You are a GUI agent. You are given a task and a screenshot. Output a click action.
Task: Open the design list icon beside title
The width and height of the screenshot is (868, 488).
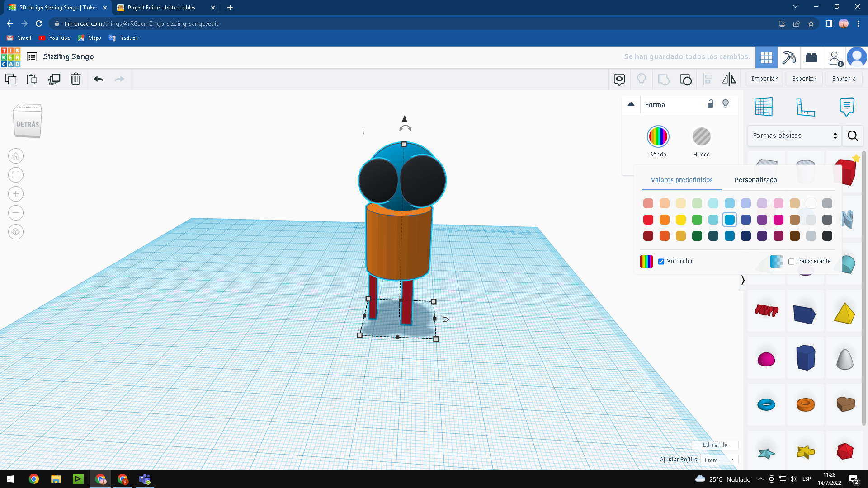[x=32, y=56]
